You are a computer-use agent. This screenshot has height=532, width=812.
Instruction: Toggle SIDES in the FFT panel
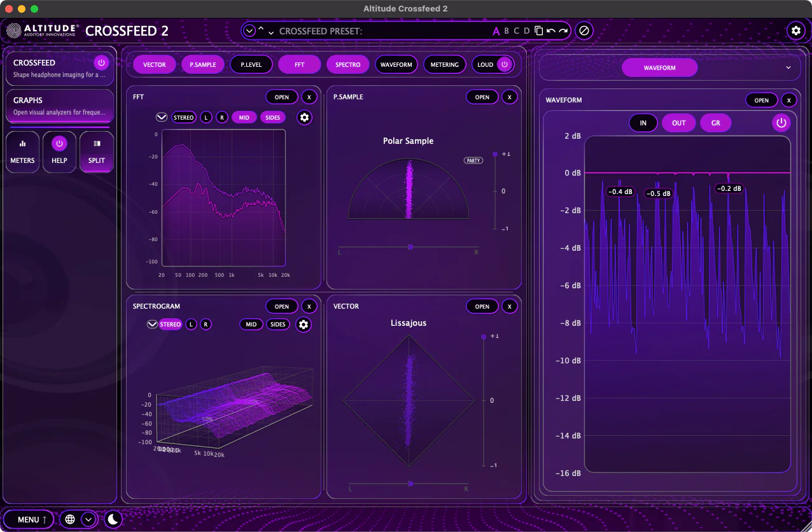point(273,118)
